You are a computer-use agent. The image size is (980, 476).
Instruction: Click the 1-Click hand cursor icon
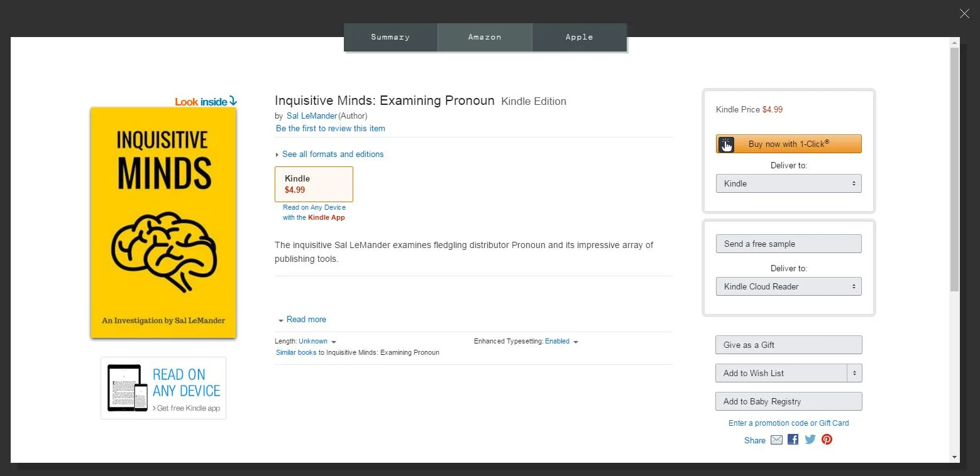727,144
